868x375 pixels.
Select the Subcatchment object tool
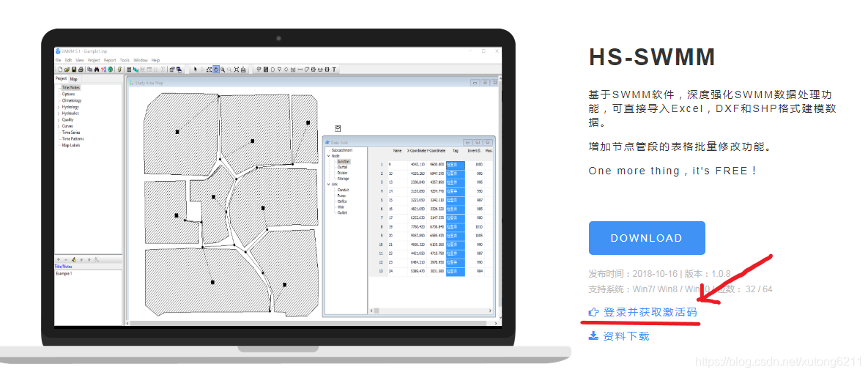[266, 70]
